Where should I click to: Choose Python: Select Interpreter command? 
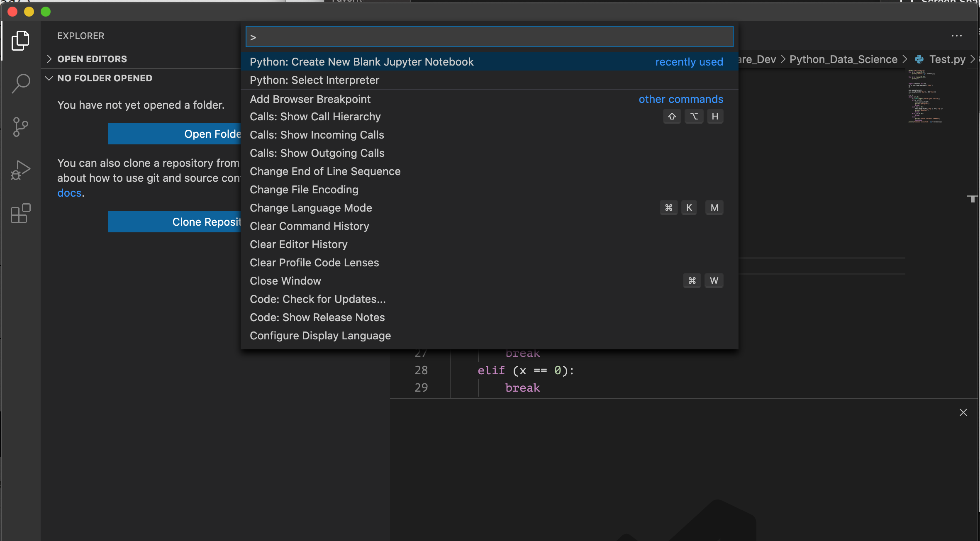pyautogui.click(x=314, y=80)
